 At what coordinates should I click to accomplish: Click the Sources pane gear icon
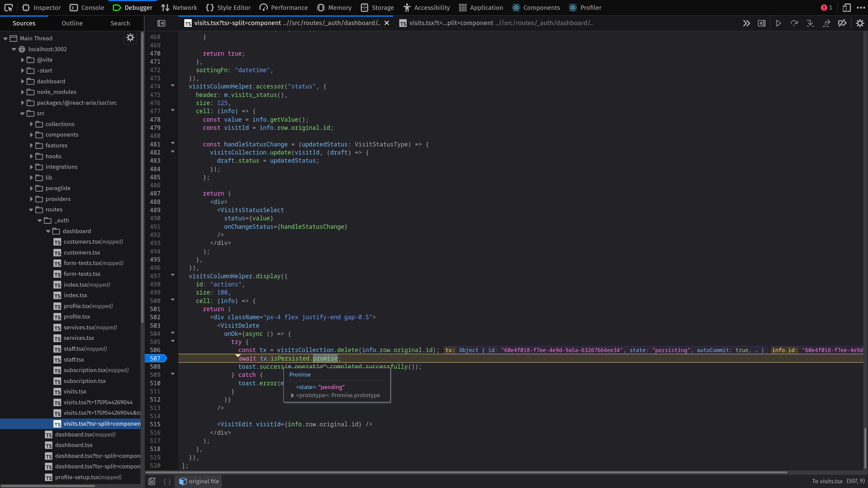click(x=130, y=38)
